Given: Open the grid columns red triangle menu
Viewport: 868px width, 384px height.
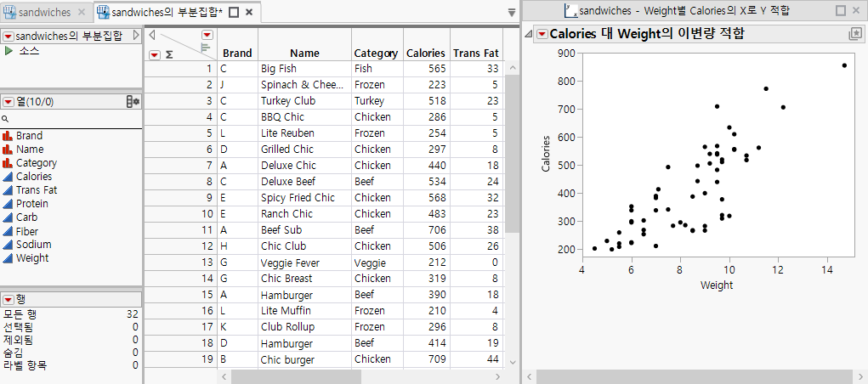Looking at the screenshot, I should pyautogui.click(x=207, y=36).
